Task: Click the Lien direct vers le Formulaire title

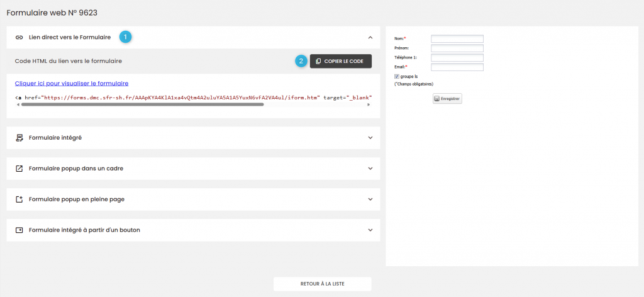Action: tap(70, 37)
